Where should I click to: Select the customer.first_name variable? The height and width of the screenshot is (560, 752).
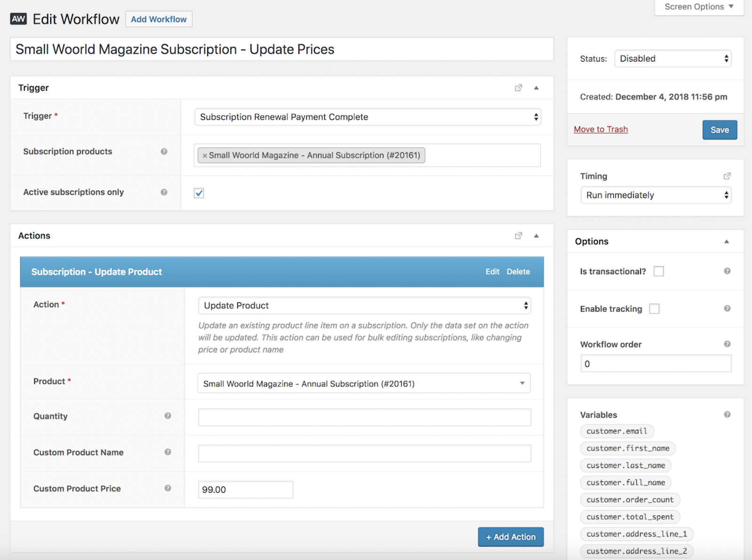(x=628, y=448)
